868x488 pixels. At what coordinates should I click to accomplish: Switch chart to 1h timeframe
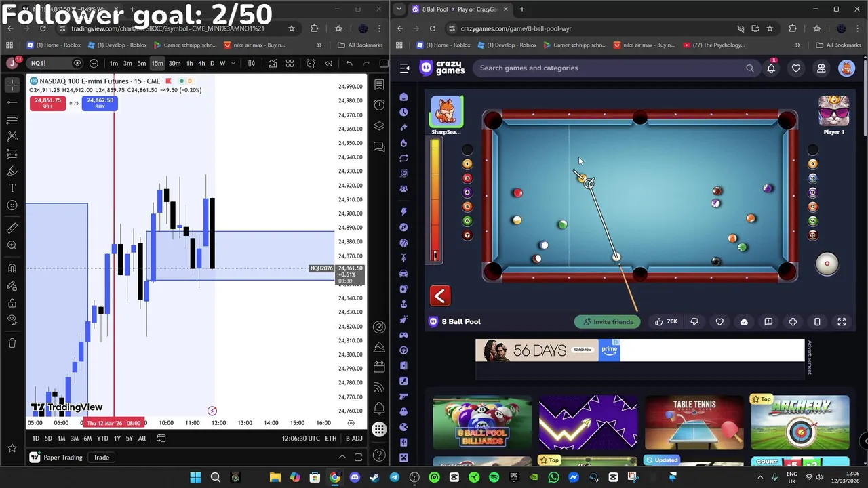pyautogui.click(x=189, y=63)
